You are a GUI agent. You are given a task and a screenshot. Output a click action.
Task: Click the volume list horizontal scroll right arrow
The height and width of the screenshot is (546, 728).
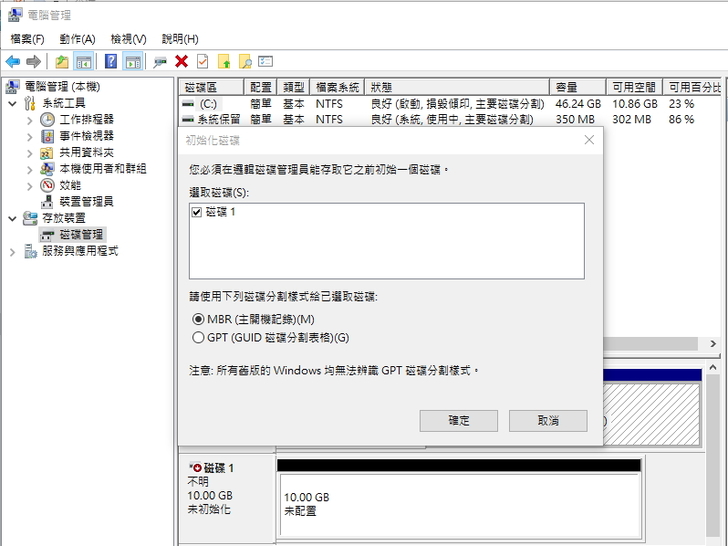pyautogui.click(x=713, y=344)
